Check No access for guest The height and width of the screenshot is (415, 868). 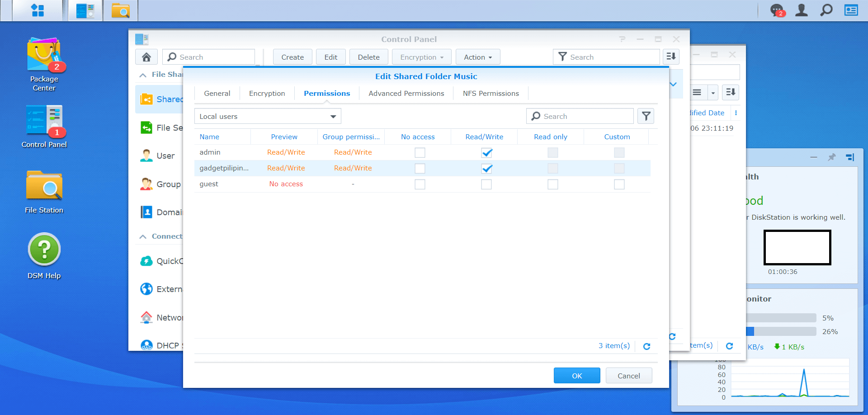420,184
